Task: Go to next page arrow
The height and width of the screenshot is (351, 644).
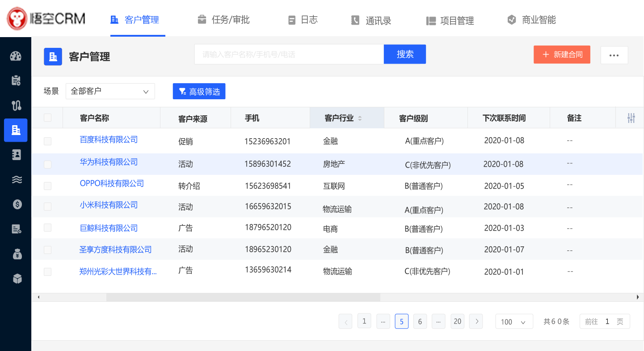Action: pos(476,321)
